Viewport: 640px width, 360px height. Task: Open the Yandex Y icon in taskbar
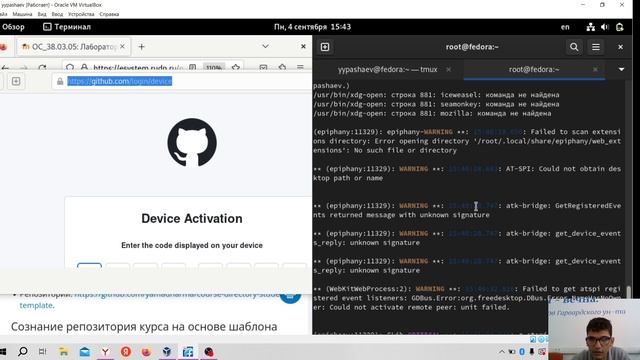click(105, 351)
